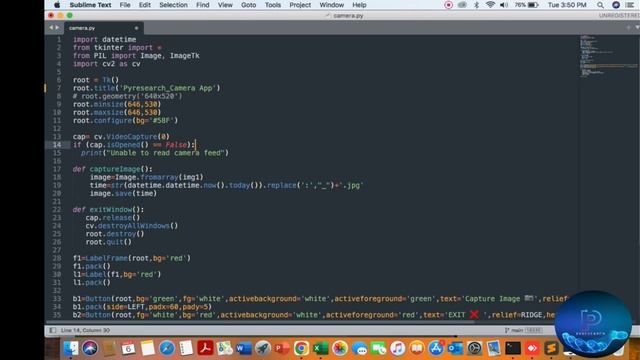Screen dimensions: 640x360
Task: Click the Line 14, Column 30 status text
Action: (x=85, y=330)
